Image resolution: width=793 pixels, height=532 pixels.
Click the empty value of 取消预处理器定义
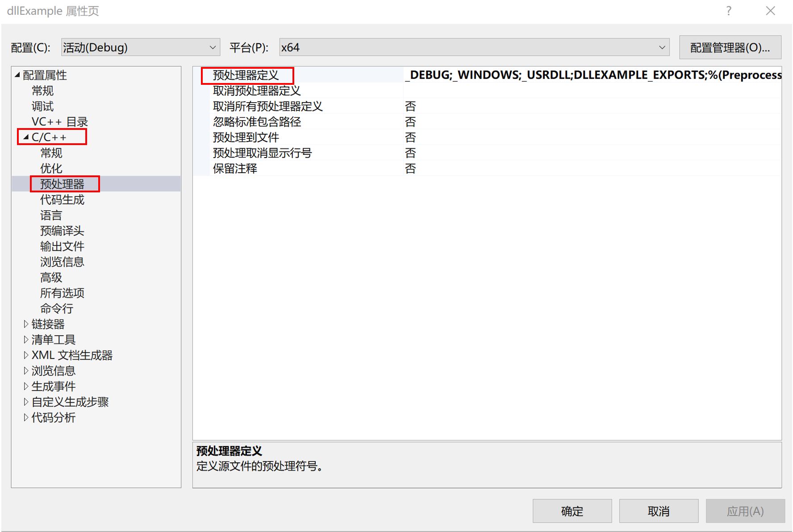click(x=593, y=91)
